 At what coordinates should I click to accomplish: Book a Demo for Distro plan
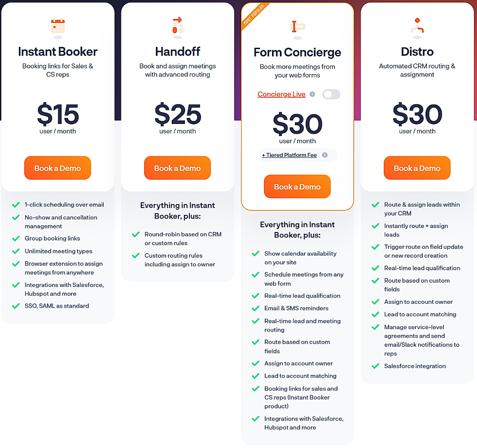pyautogui.click(x=417, y=168)
